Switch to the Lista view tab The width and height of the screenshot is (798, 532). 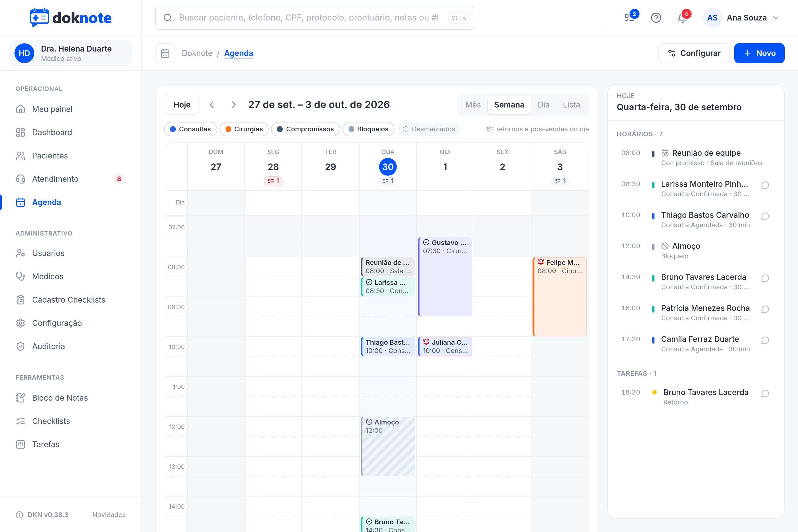pyautogui.click(x=571, y=105)
